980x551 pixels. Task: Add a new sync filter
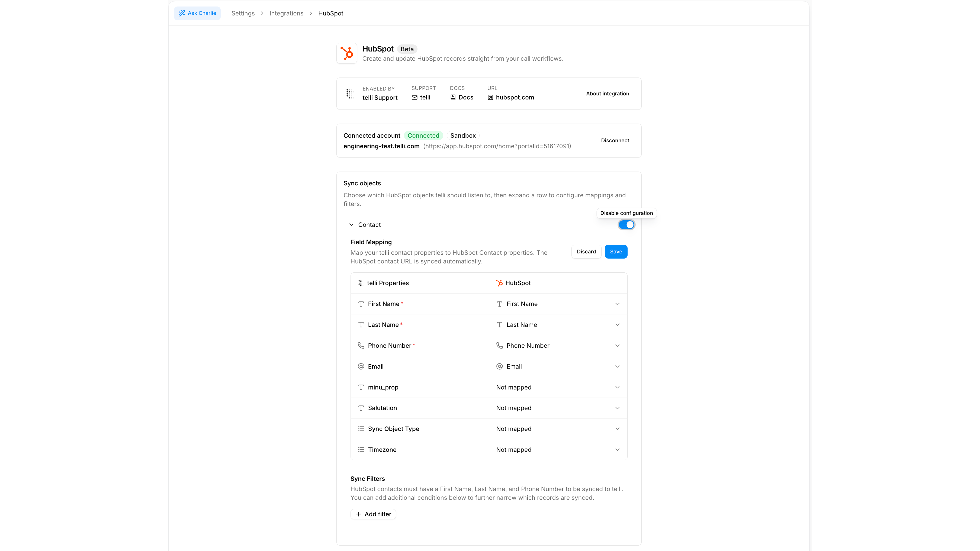[x=373, y=514]
